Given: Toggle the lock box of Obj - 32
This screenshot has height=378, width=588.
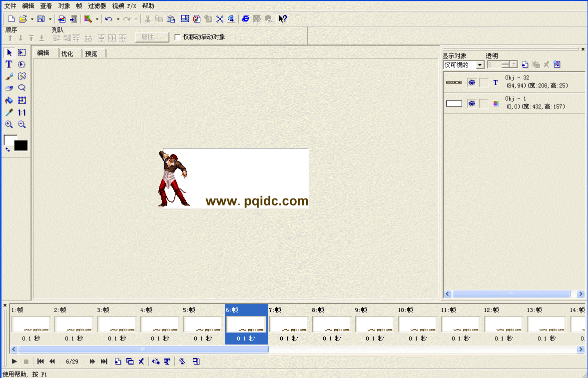Looking at the screenshot, I should pos(484,82).
